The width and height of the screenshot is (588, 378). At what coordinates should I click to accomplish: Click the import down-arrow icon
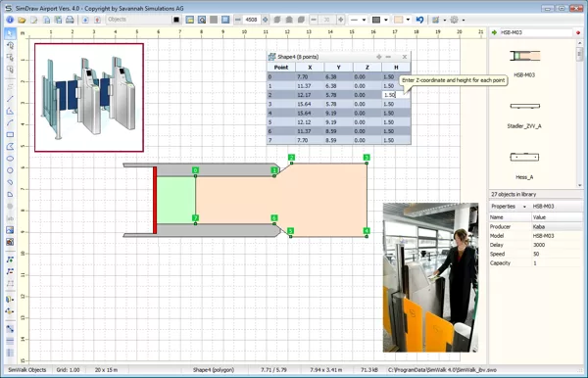pyautogui.click(x=85, y=20)
